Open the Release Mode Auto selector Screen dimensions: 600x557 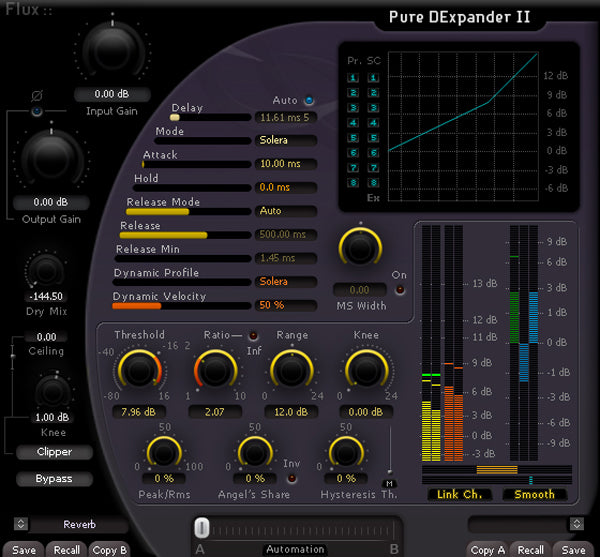(286, 211)
